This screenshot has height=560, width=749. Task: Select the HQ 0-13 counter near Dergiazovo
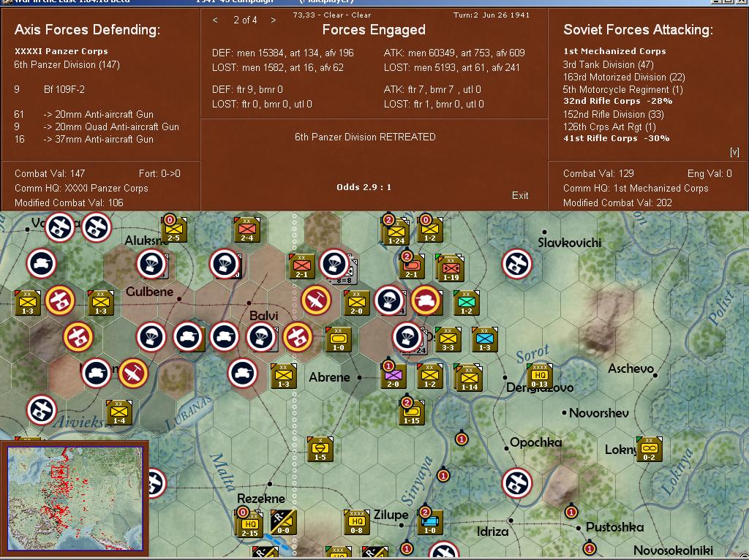[540, 376]
